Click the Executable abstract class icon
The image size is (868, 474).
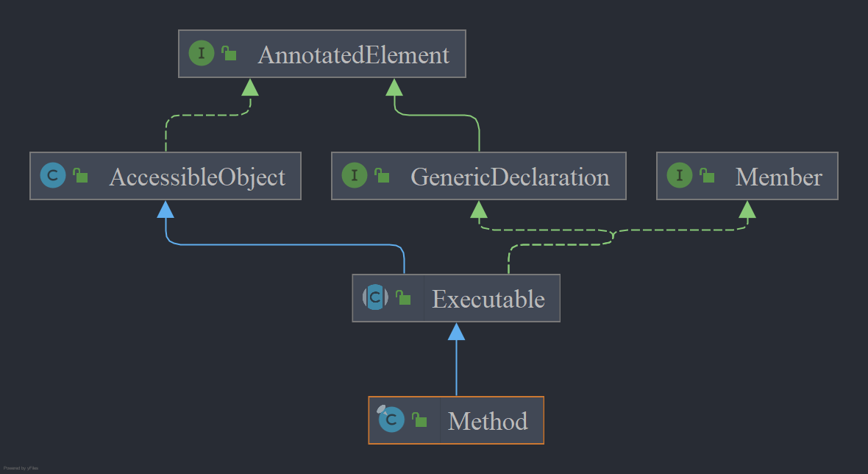[375, 297]
